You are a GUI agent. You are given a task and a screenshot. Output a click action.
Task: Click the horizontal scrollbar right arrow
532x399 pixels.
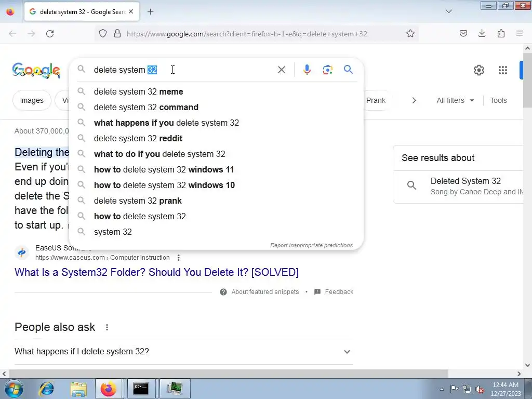click(x=519, y=374)
